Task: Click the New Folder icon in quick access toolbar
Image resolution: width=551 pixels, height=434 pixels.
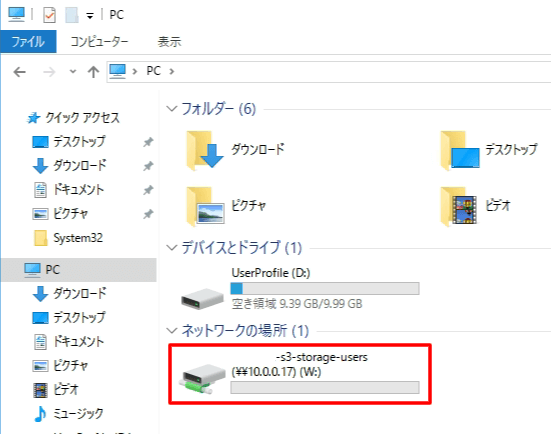Action: [x=72, y=15]
